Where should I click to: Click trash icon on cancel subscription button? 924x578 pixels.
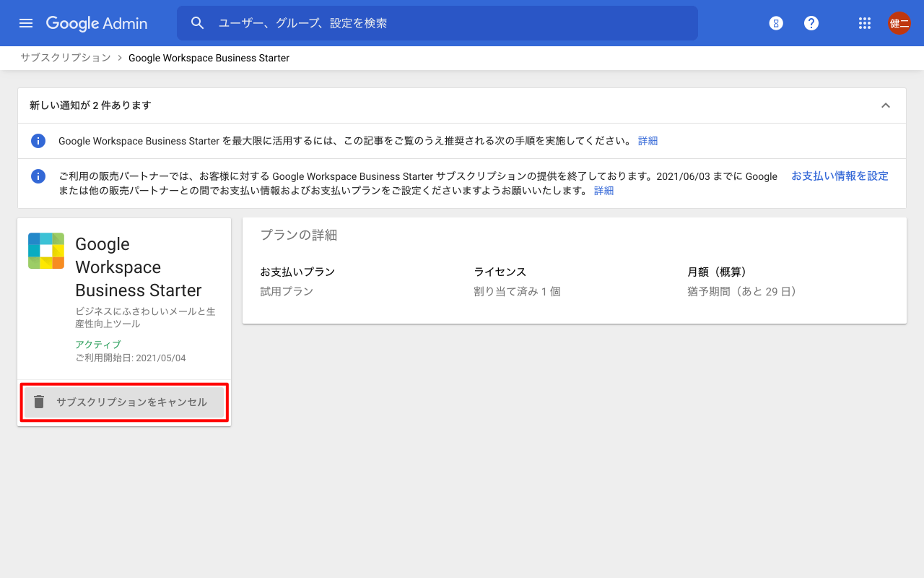point(40,402)
